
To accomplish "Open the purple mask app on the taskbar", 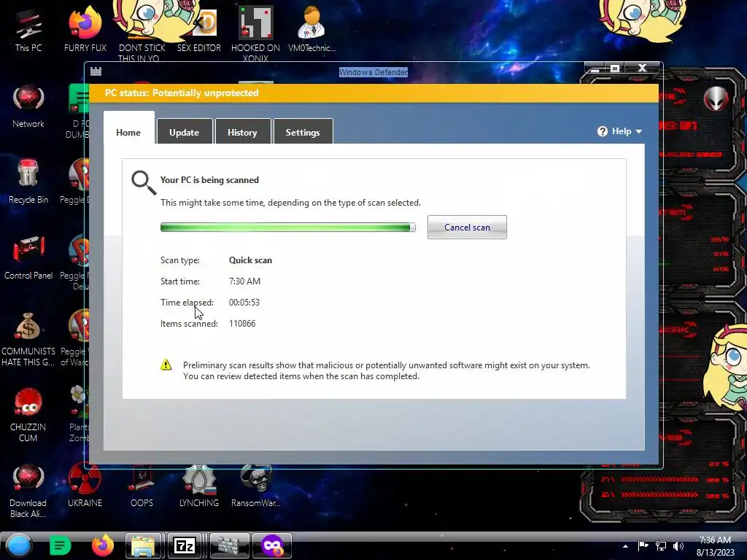I will point(272,545).
